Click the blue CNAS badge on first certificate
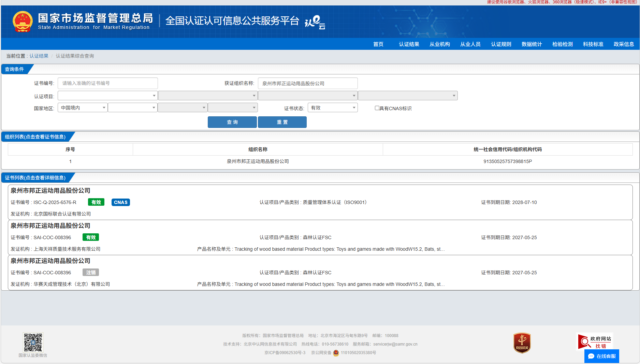This screenshot has width=640, height=364. point(120,202)
